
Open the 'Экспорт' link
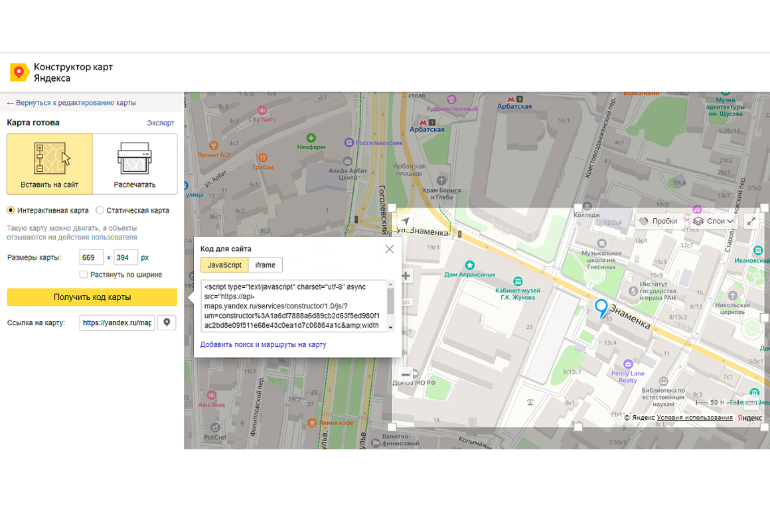pyautogui.click(x=161, y=123)
